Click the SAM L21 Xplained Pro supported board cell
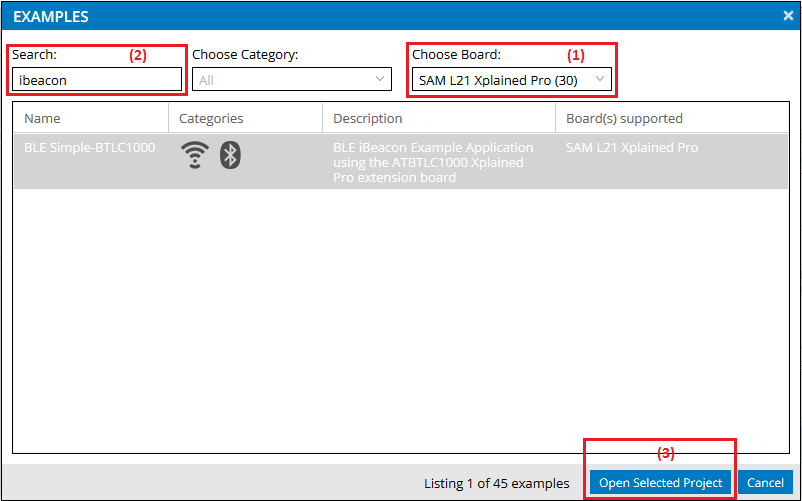The width and height of the screenshot is (802, 501). (632, 147)
